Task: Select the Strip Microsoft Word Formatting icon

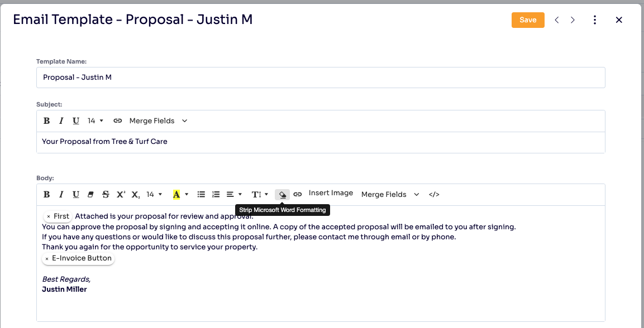Action: 282,194
